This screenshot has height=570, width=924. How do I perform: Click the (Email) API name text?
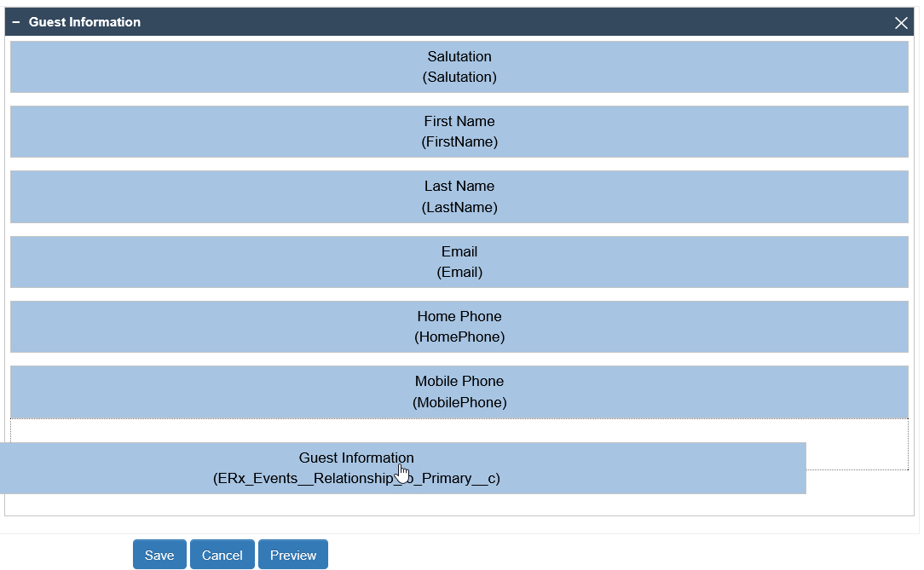[459, 273]
